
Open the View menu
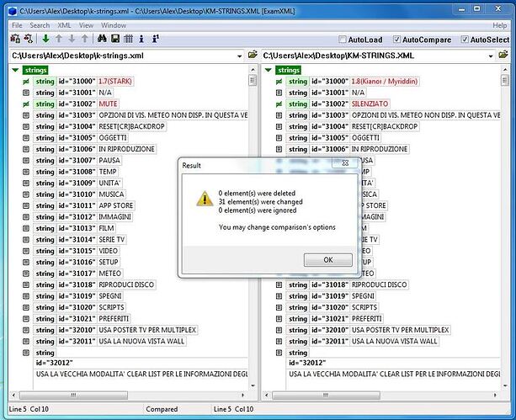click(x=86, y=25)
